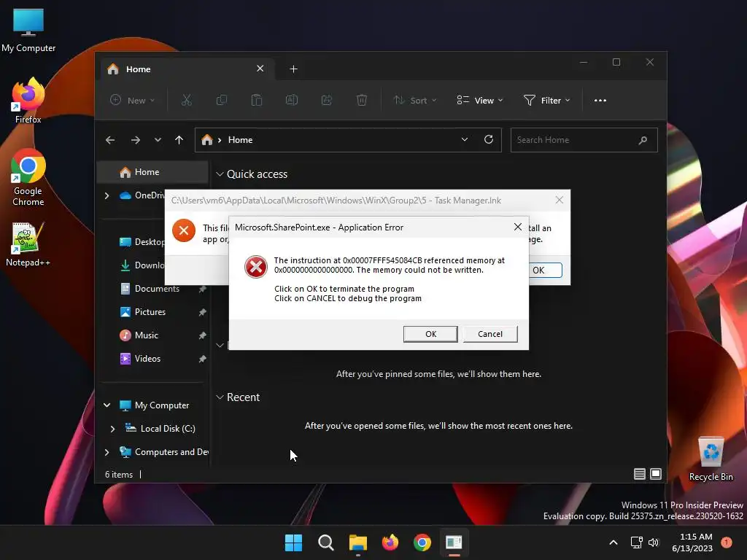Click the Rename icon in toolbar
Screen dimensions: 747x560
(x=292, y=100)
